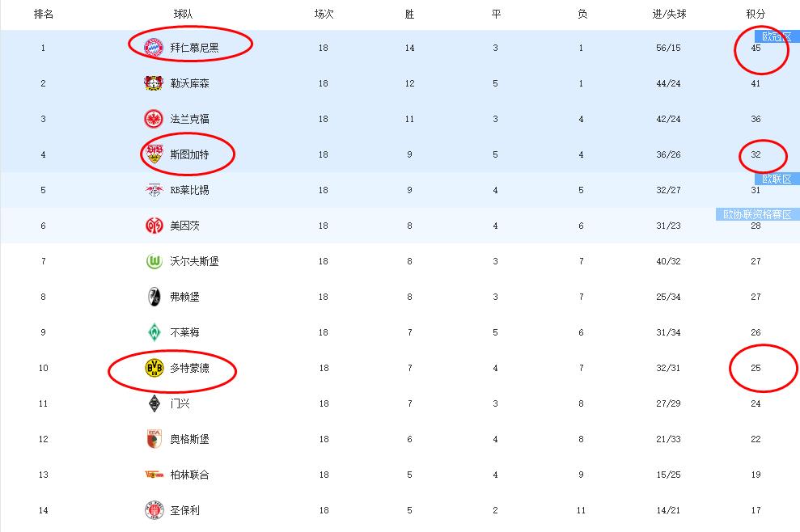This screenshot has height=532, width=800.
Task: Click the VfB Stuttgart crest
Action: tap(154, 154)
